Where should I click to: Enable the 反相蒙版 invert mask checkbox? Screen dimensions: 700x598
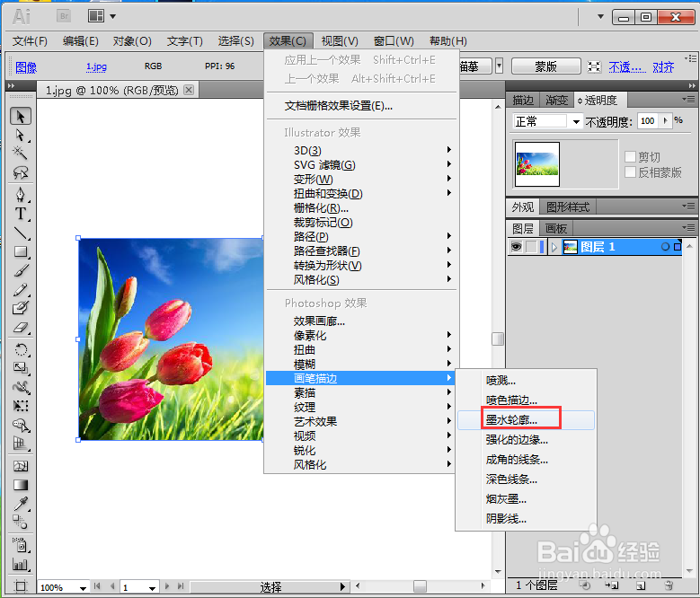[630, 172]
